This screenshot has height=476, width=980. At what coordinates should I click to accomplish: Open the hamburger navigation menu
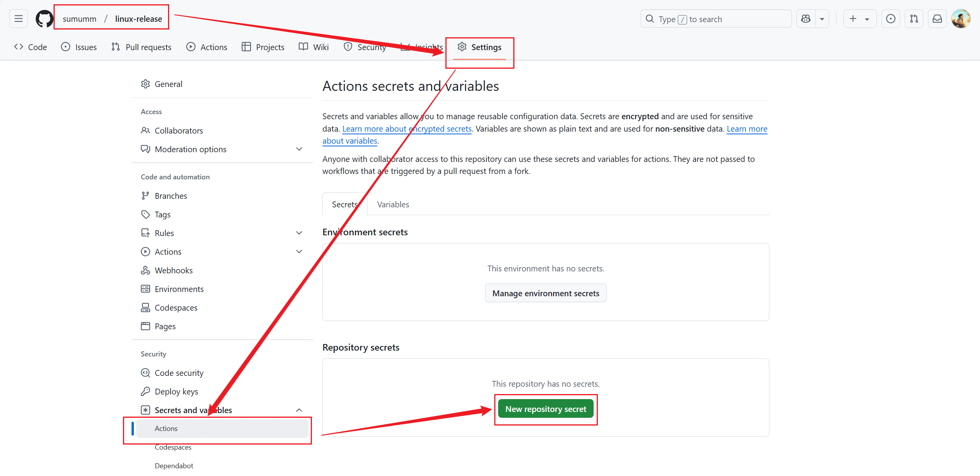19,19
